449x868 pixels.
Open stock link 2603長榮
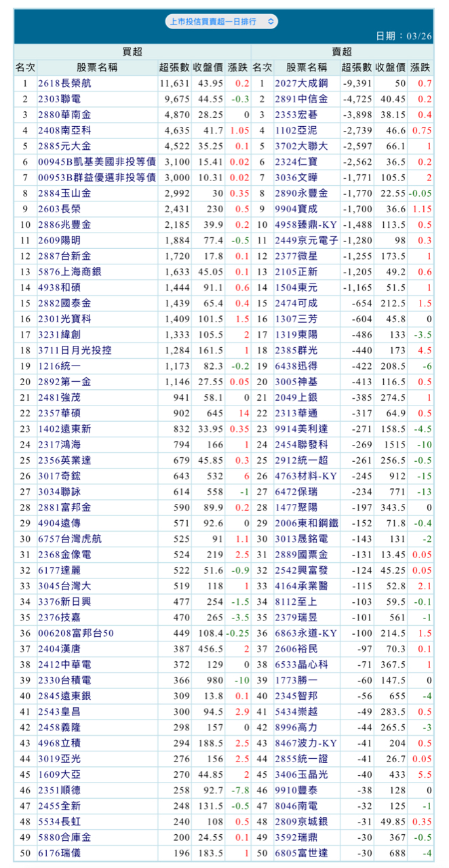pos(58,209)
